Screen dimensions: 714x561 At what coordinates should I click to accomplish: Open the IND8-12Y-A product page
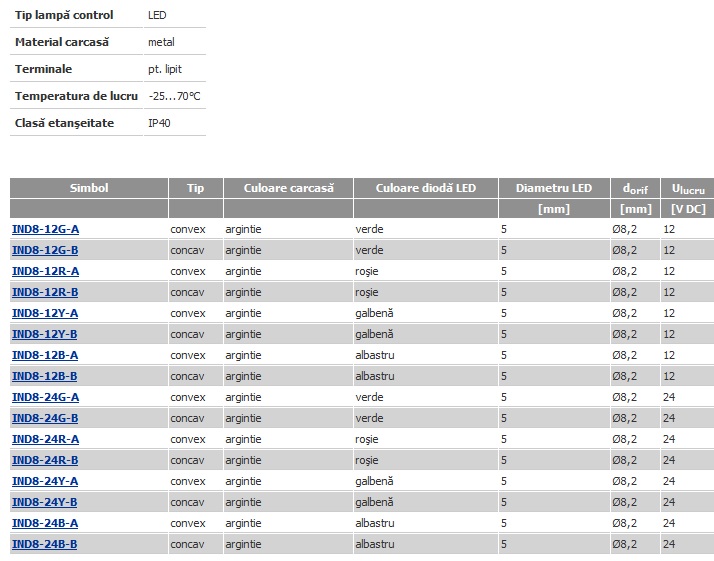pyautogui.click(x=45, y=313)
